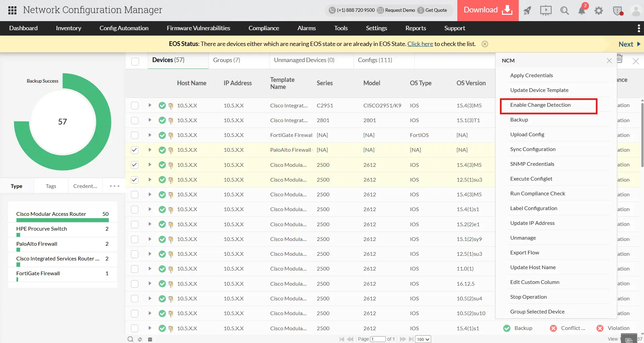Open the 100 rows-per-page dropdown
The width and height of the screenshot is (644, 343).
pos(423,339)
